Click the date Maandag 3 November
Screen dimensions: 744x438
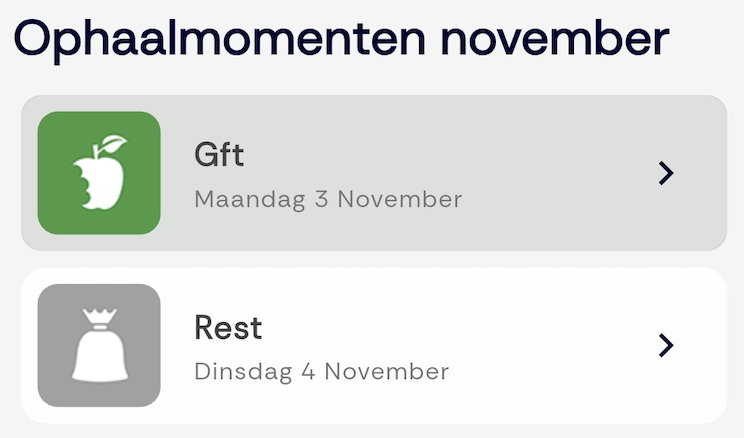328,199
